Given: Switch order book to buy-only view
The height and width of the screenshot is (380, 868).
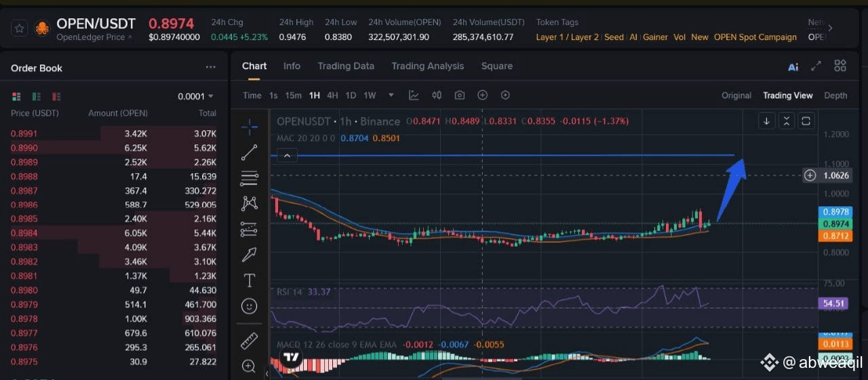Looking at the screenshot, I should (x=37, y=96).
